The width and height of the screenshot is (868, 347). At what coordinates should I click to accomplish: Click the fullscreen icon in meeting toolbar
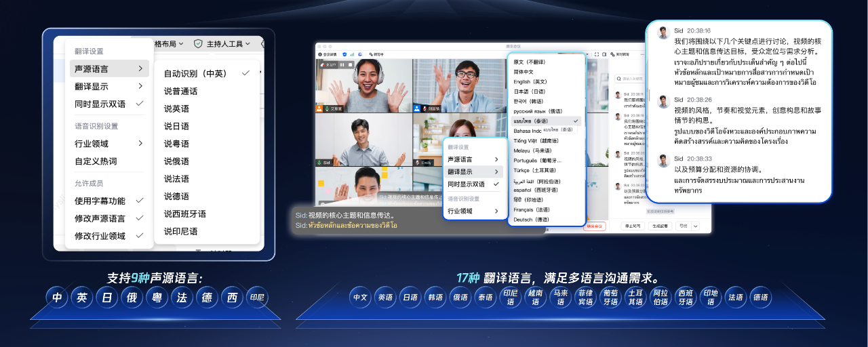click(x=596, y=54)
